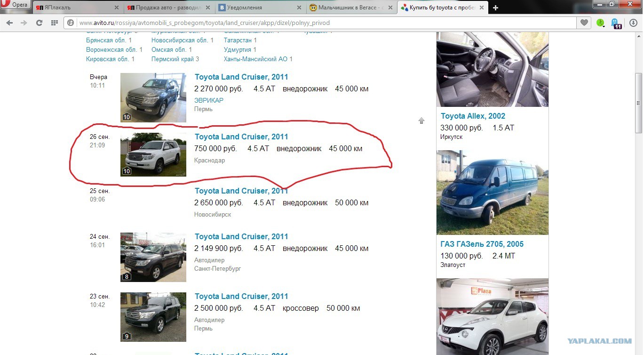Open a new browser tab
644x355 pixels.
tap(495, 8)
